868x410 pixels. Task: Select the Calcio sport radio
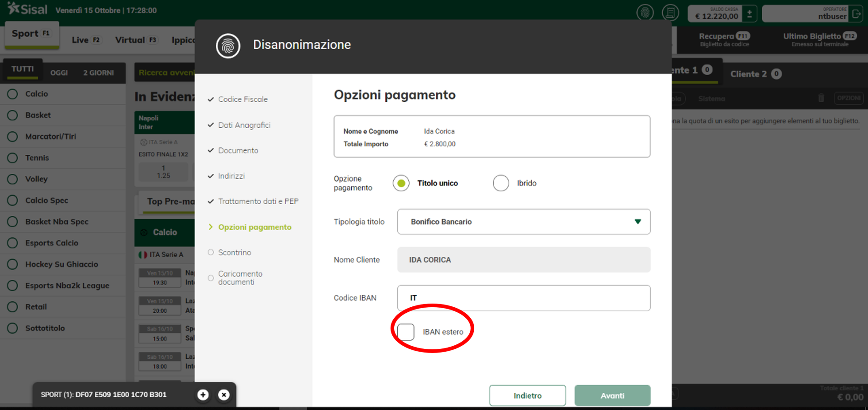(13, 94)
